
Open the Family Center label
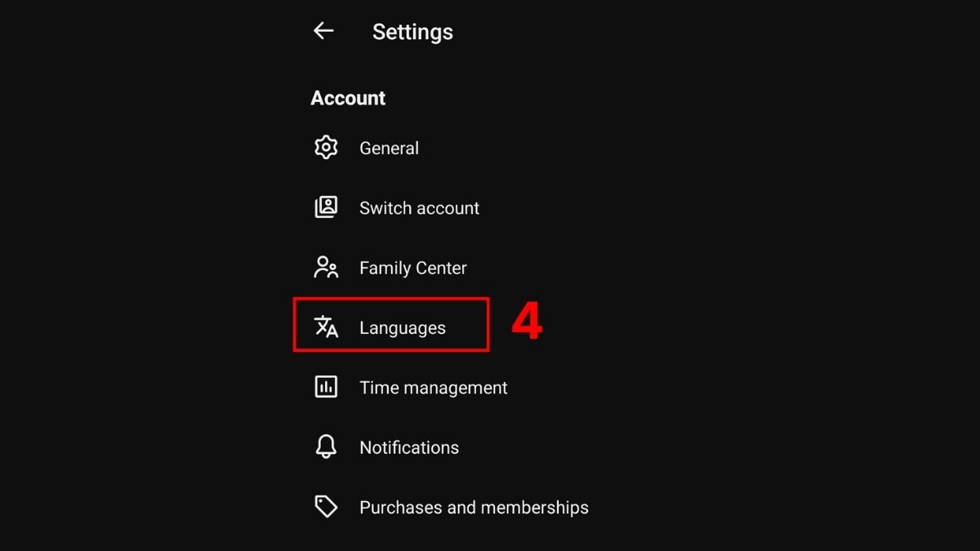point(412,268)
